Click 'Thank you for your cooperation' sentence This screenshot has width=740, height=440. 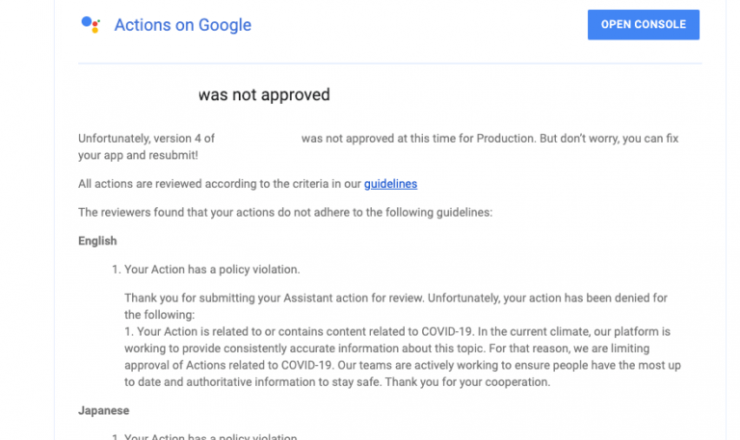[x=467, y=382]
